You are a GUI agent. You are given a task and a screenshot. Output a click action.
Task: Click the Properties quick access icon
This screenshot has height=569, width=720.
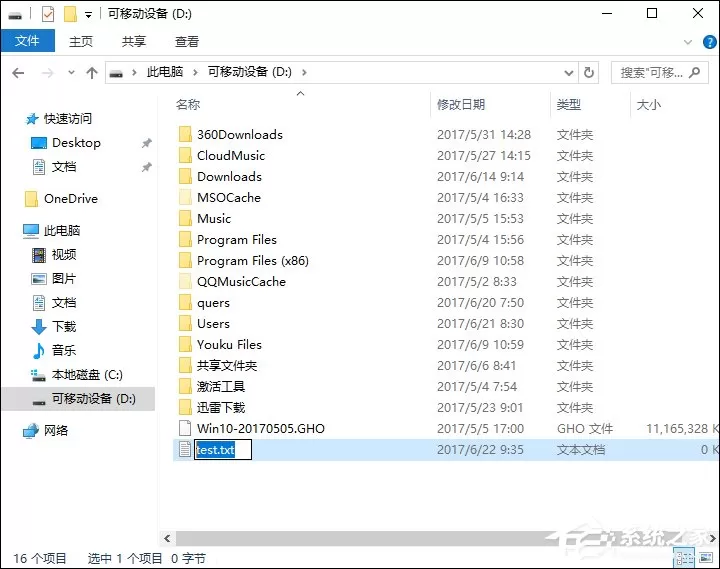pyautogui.click(x=48, y=14)
